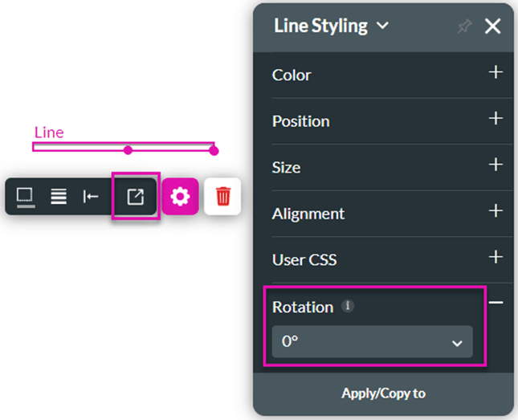Image resolution: width=518 pixels, height=420 pixels.
Task: Open settings with the pink gear icon
Action: (x=180, y=196)
